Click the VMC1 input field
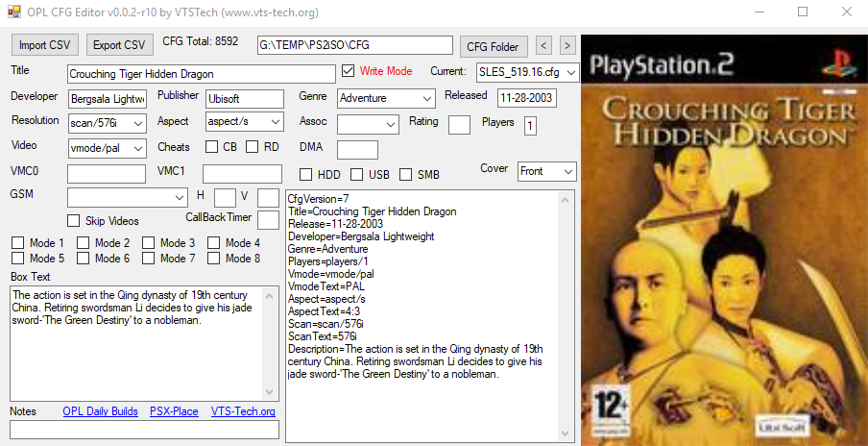 point(243,174)
